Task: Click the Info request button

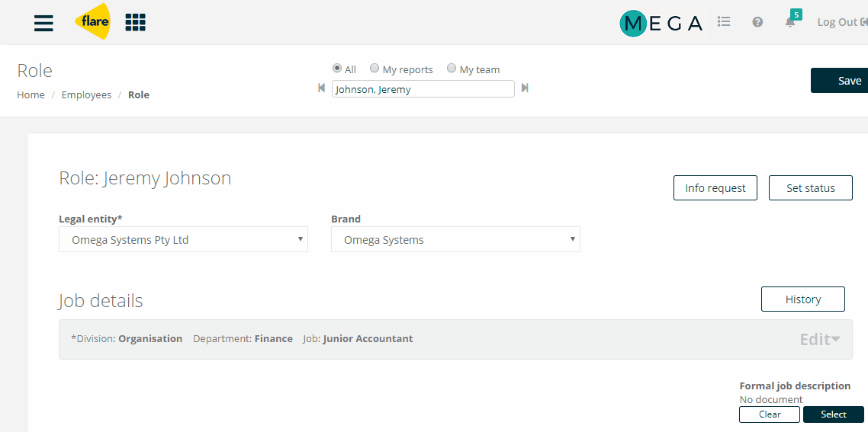Action: [715, 188]
